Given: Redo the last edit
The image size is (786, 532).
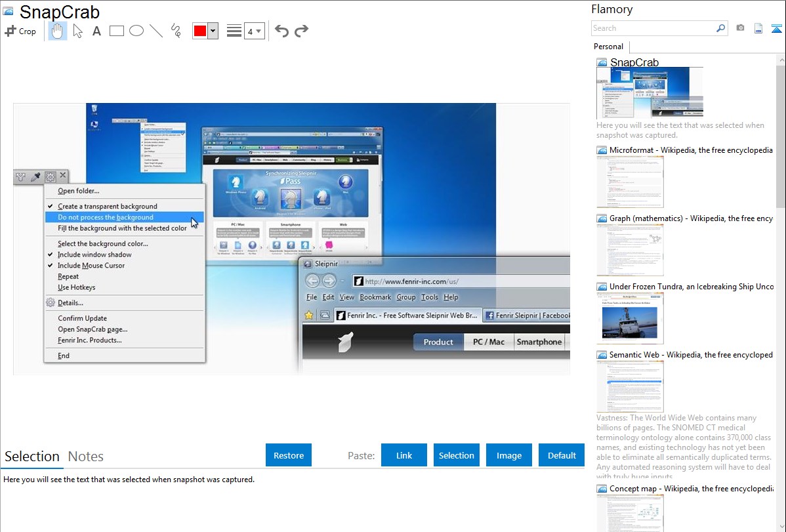Looking at the screenshot, I should pos(301,31).
